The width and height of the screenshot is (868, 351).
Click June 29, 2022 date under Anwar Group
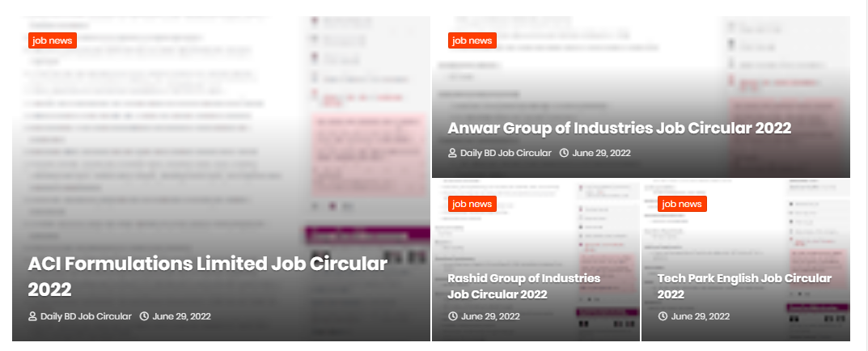pos(601,153)
